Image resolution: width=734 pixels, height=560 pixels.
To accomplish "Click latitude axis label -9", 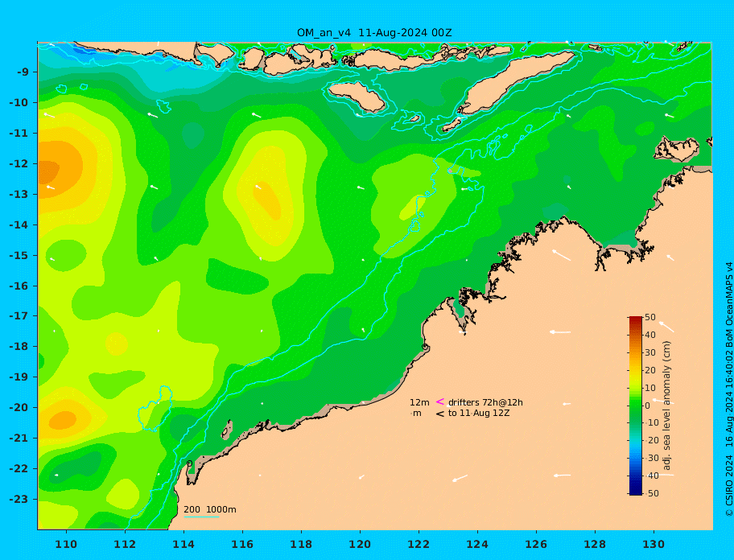I will coord(23,72).
